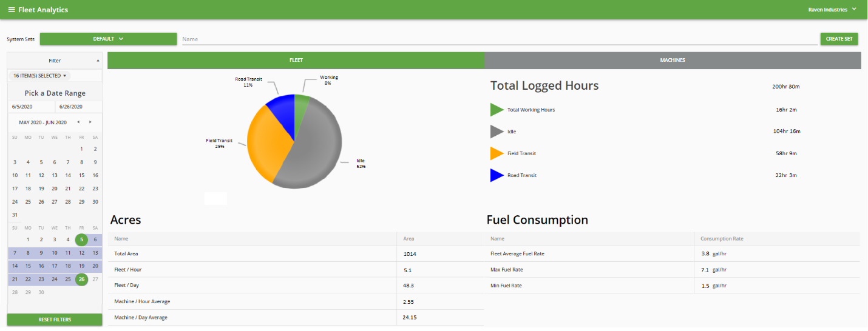Switch to the Fleet tab
Screen dimensions: 868x331
[x=296, y=60]
